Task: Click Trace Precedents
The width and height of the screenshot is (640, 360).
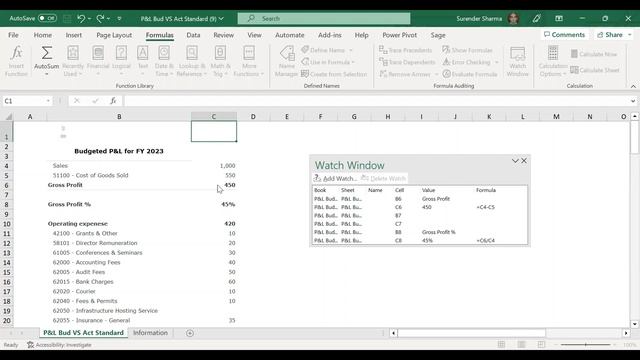Action: point(405,50)
